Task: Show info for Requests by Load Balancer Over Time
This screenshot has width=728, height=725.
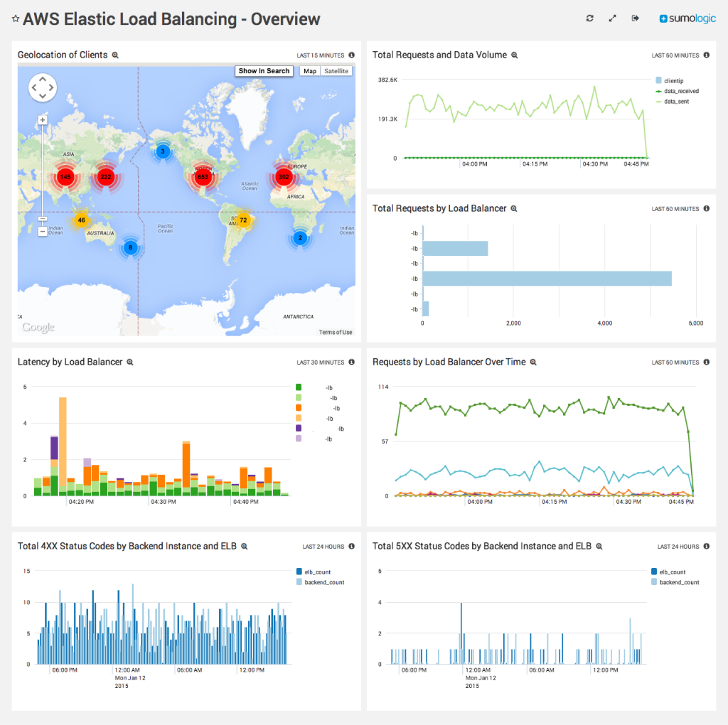Action: pyautogui.click(x=706, y=362)
